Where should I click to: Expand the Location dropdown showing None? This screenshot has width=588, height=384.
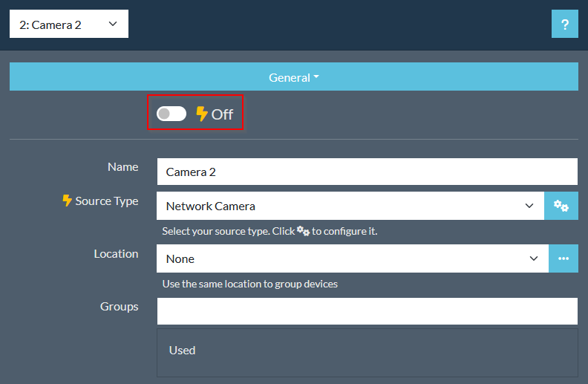tap(352, 258)
